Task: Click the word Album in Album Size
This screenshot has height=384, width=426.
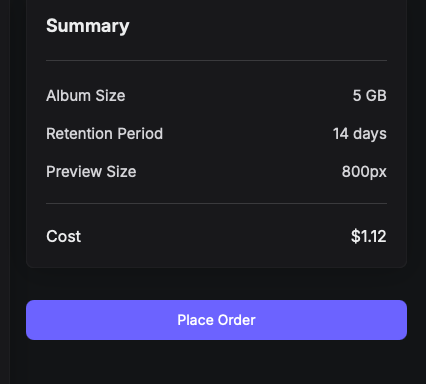Action: pos(68,96)
